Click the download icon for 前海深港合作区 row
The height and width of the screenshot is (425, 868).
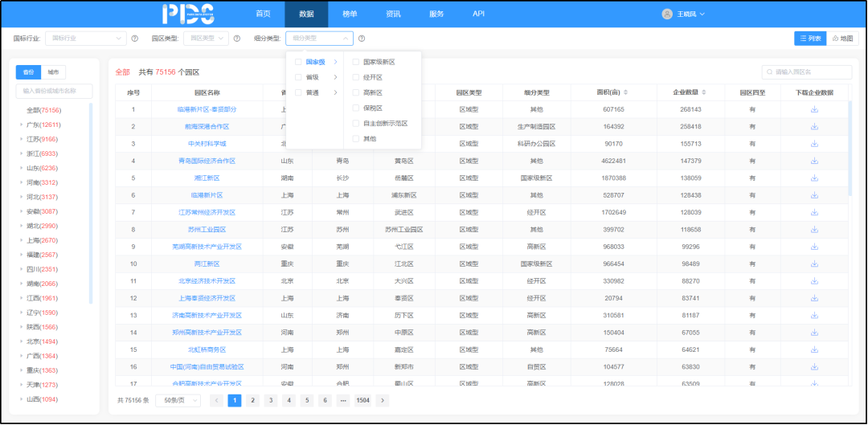[x=814, y=126]
